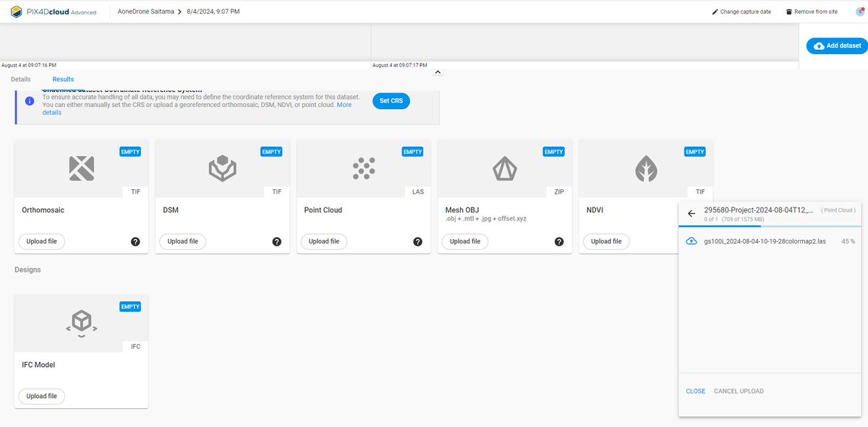Switch to the Details tab
The height and width of the screenshot is (427, 868).
(x=20, y=79)
